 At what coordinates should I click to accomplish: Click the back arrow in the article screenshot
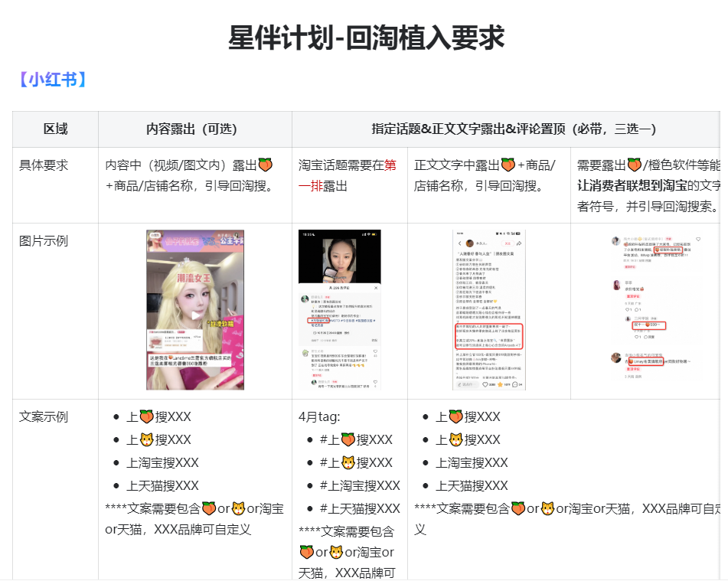(459, 243)
